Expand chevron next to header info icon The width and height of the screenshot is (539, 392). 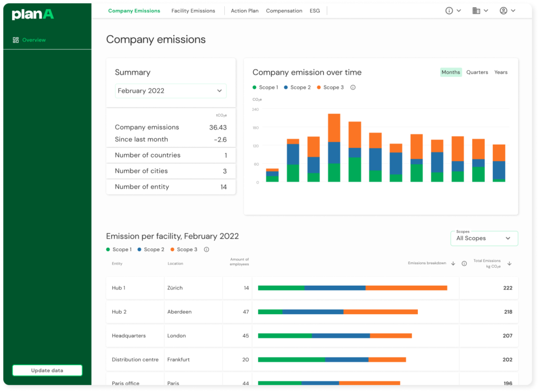tap(458, 11)
